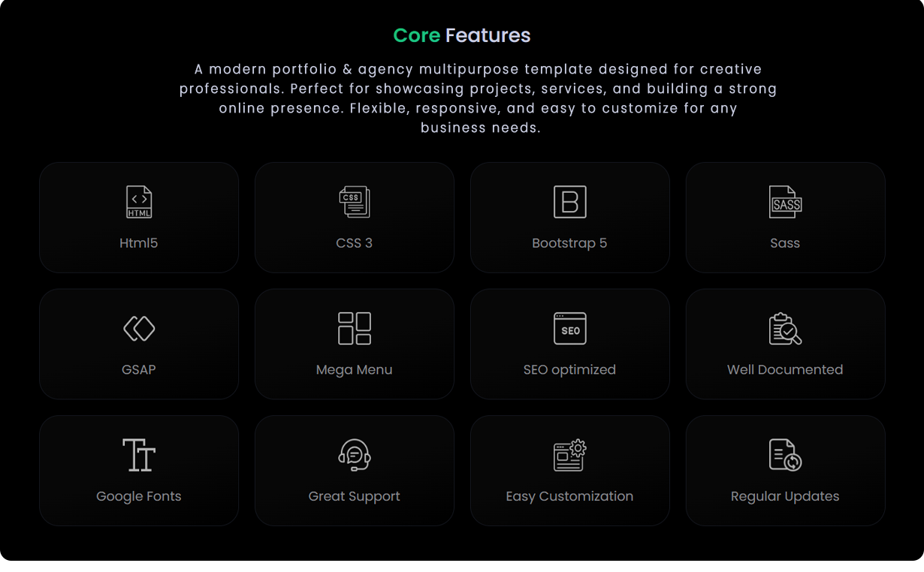Image resolution: width=924 pixels, height=572 pixels.
Task: Select the Mega Menu layout icon
Action: click(x=354, y=328)
